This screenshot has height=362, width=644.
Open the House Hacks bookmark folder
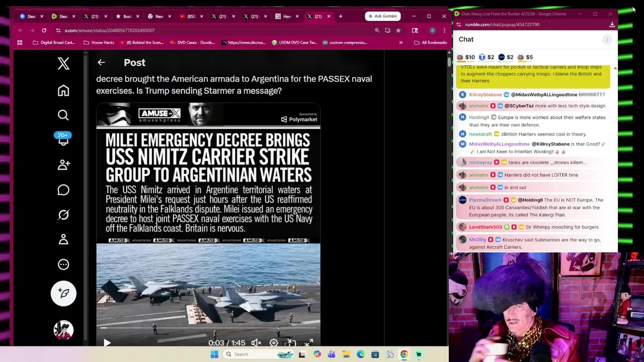point(99,43)
